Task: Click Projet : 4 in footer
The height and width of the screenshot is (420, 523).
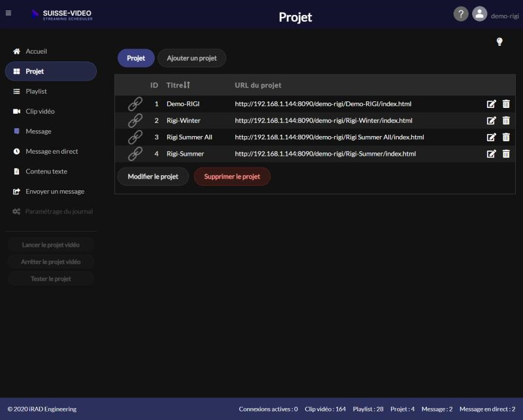Action: click(402, 409)
